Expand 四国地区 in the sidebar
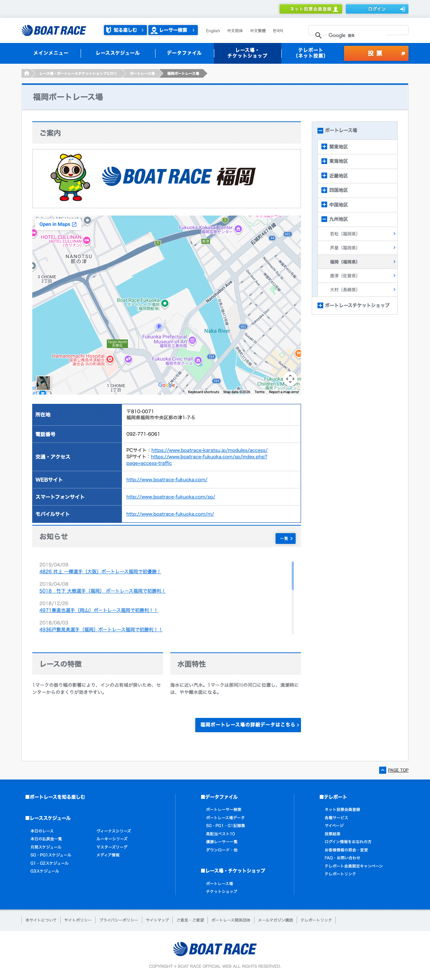This screenshot has width=430, height=980. (x=324, y=190)
